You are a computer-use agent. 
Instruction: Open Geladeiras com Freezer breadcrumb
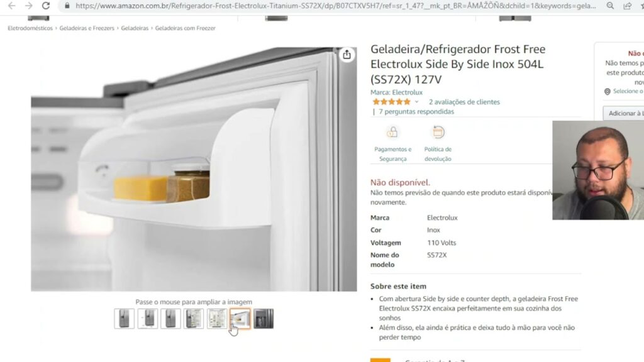click(x=186, y=28)
